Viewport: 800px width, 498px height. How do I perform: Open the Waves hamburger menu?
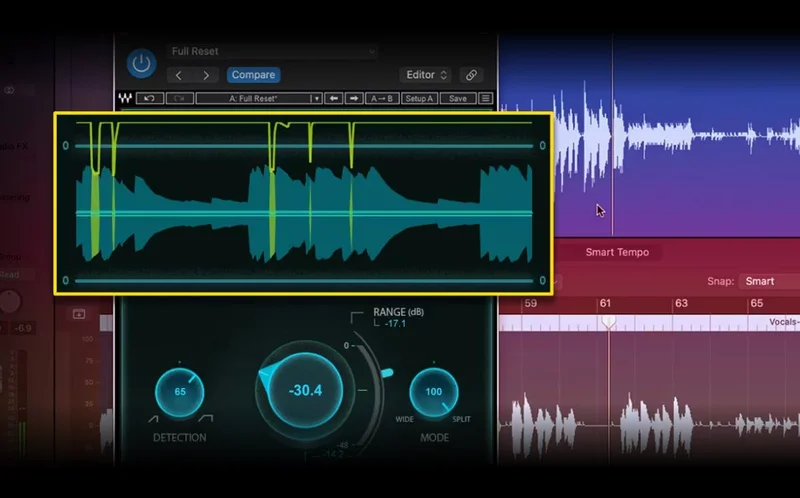[486, 98]
